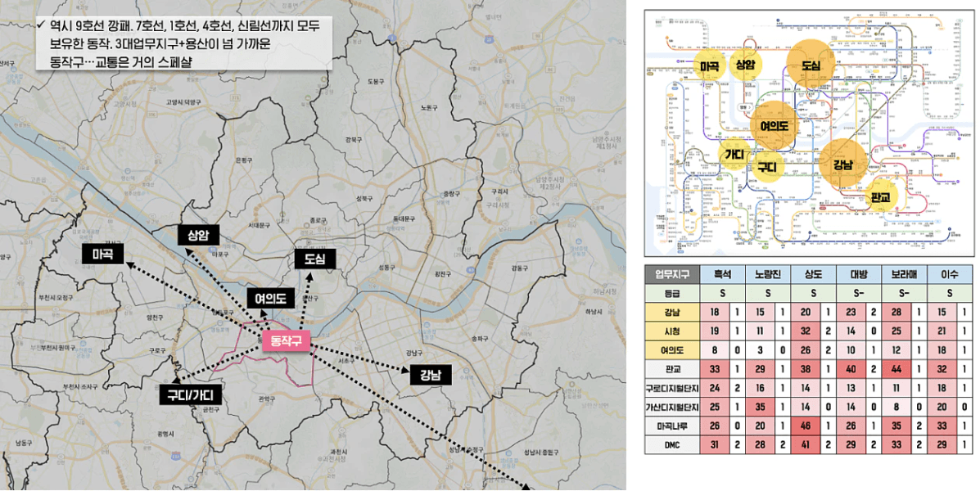Select the 보라매 column header
The image size is (980, 491).
[905, 274]
